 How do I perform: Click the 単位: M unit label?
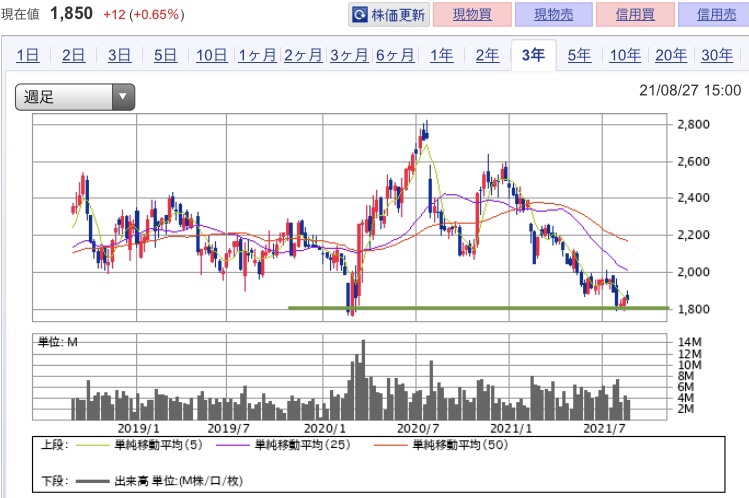(x=58, y=342)
